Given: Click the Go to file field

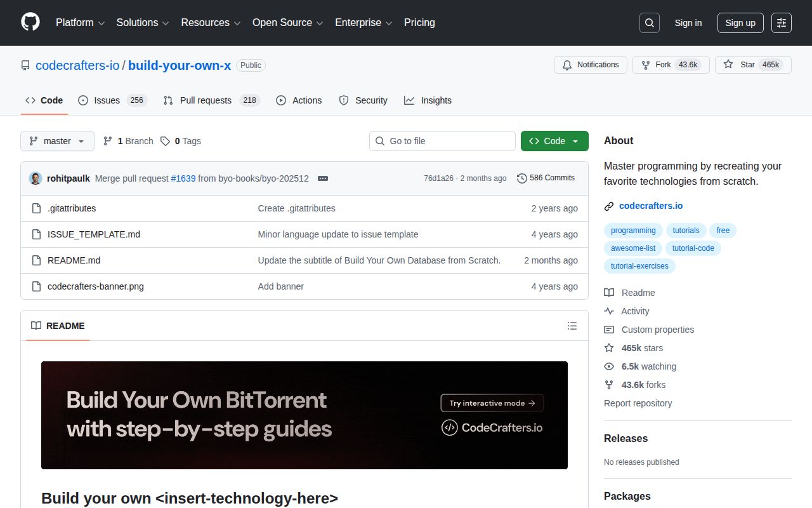Looking at the screenshot, I should click(442, 141).
